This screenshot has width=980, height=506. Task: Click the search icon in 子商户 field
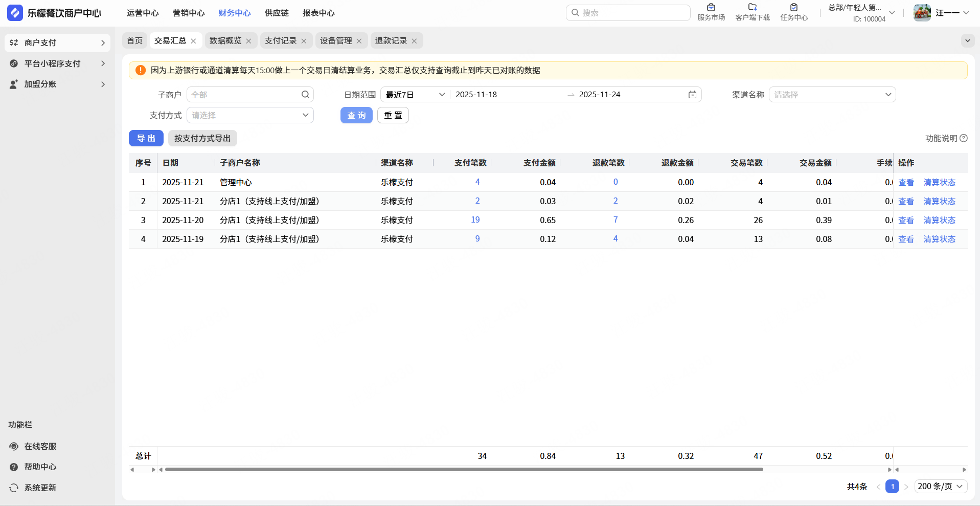tap(305, 95)
